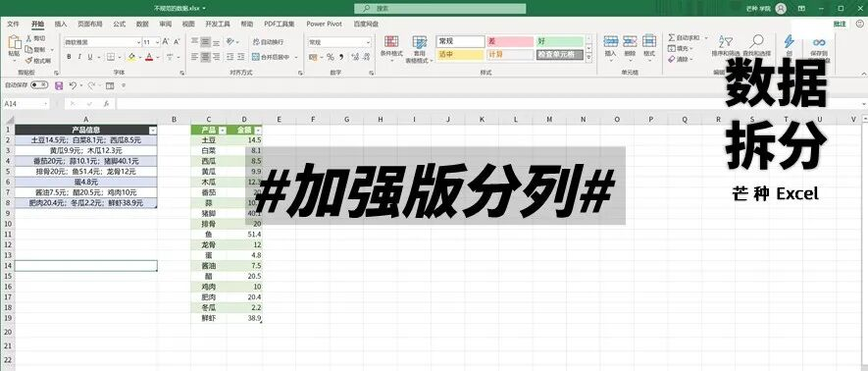The image size is (868, 371).
Task: Apply bold with the B button
Action: 69,57
